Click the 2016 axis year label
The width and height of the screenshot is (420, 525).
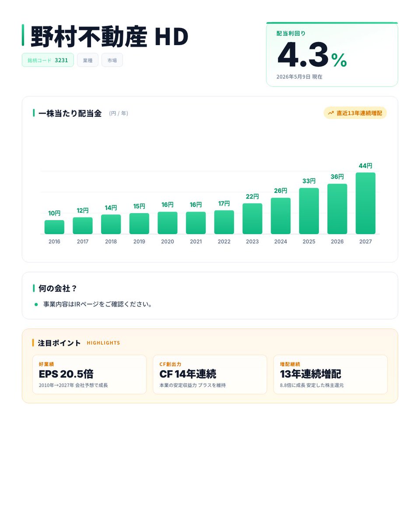54,241
